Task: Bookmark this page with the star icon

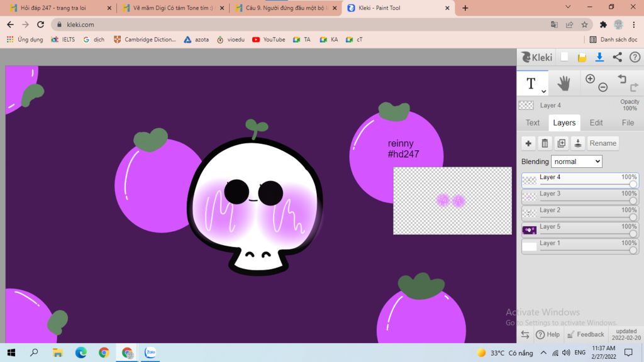Action: coord(584,25)
